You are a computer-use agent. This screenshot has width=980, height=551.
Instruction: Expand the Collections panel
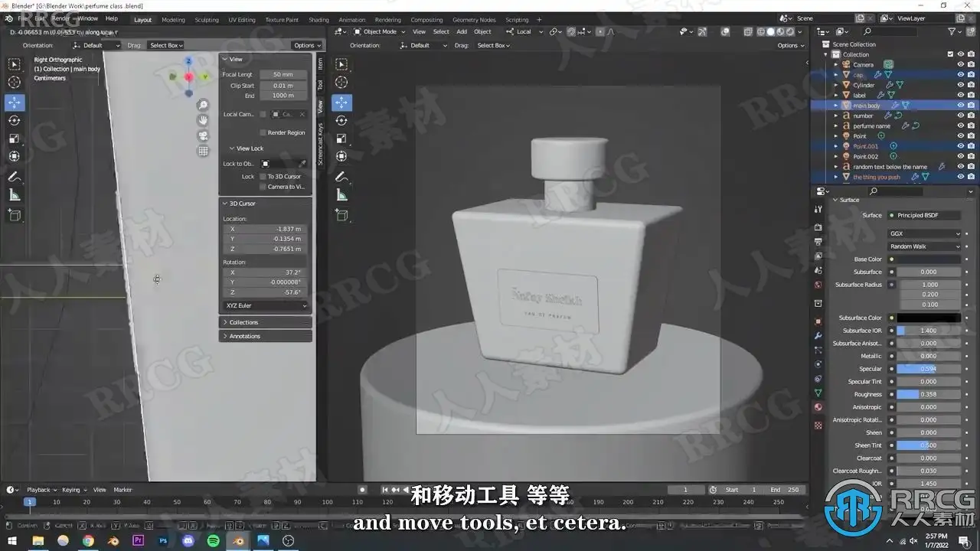click(266, 322)
